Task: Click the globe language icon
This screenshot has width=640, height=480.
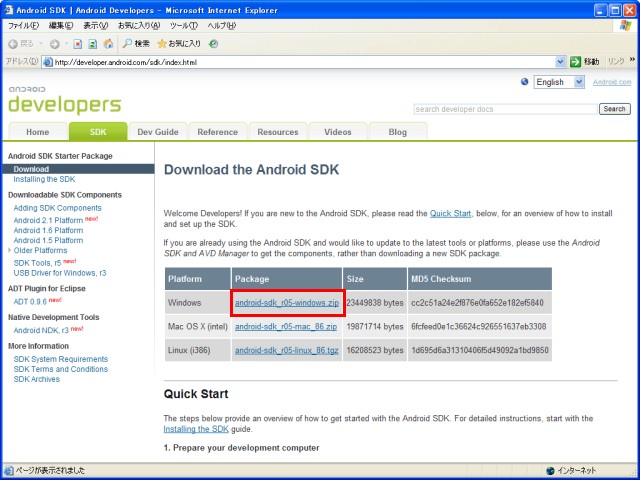Action: [524, 82]
